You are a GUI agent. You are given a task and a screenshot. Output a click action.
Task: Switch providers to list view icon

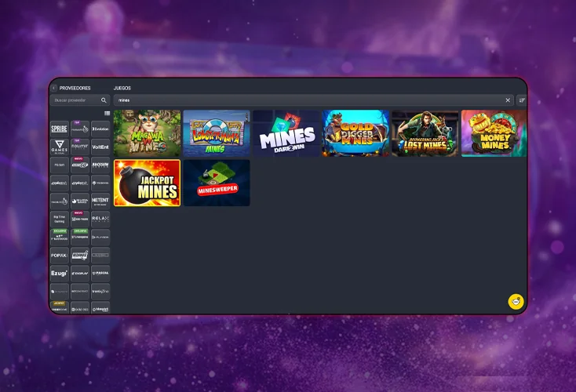click(107, 114)
